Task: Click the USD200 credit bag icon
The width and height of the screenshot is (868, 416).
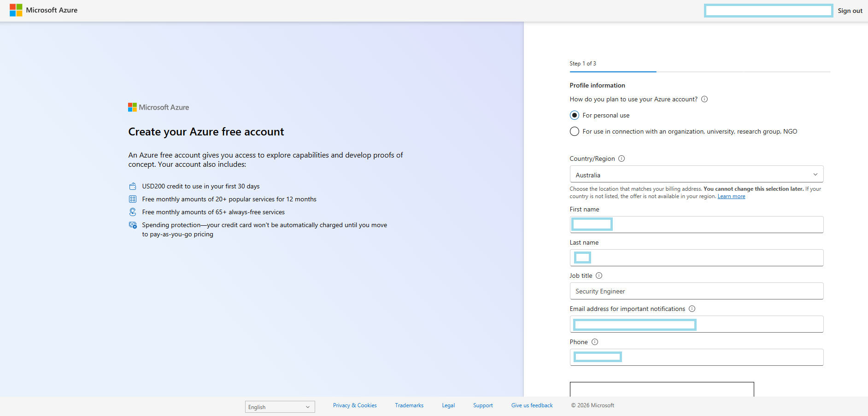Action: pyautogui.click(x=133, y=186)
